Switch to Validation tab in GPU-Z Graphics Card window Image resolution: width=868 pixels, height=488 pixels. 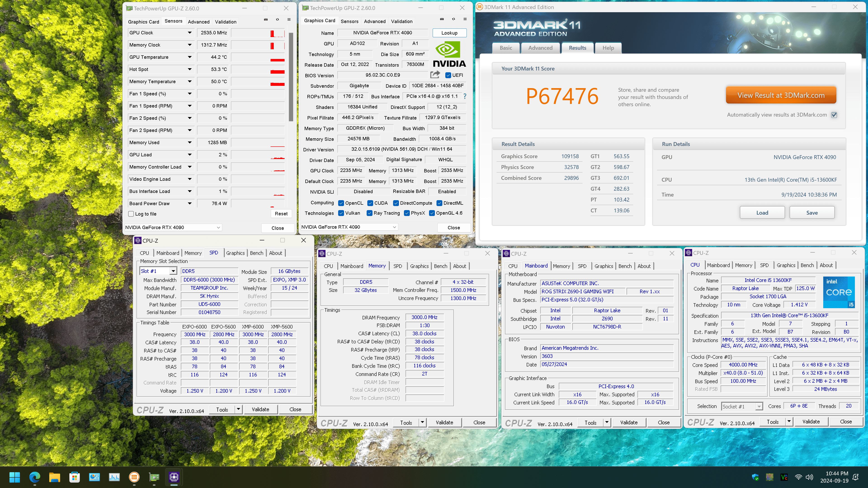coord(402,21)
